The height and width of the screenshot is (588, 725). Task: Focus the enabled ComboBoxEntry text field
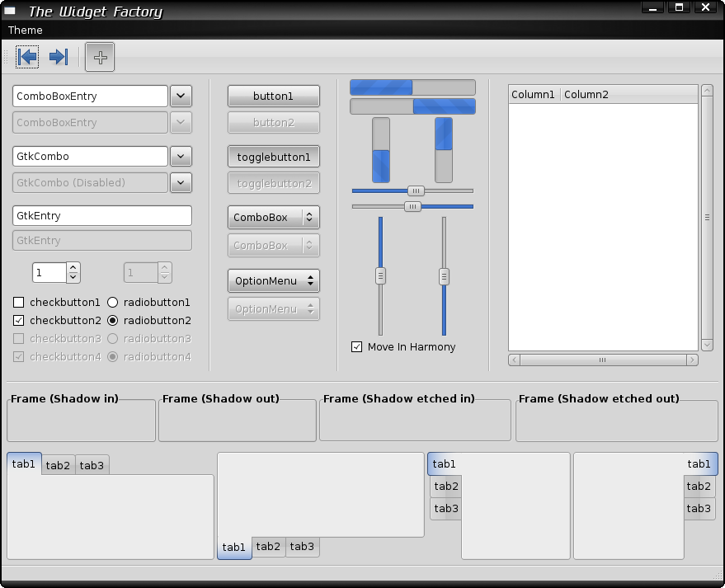pos(90,96)
